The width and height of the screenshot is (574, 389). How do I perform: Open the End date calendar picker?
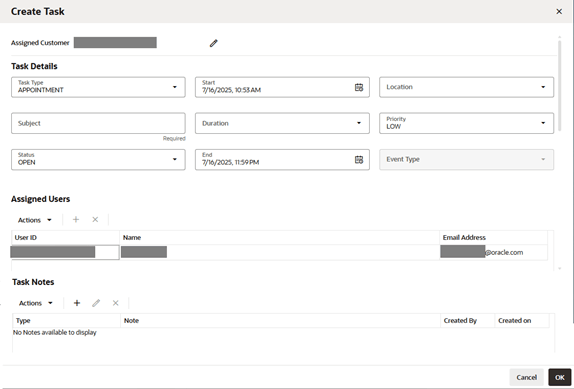coord(359,160)
